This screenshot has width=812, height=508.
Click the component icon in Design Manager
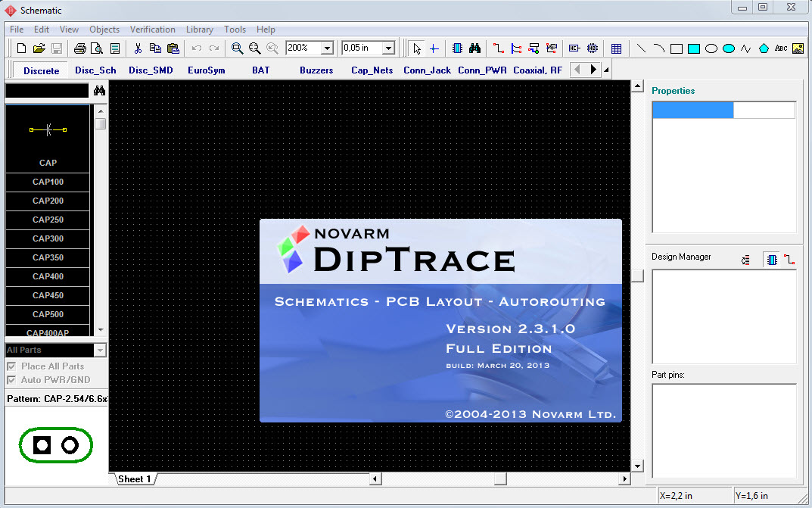pos(772,260)
